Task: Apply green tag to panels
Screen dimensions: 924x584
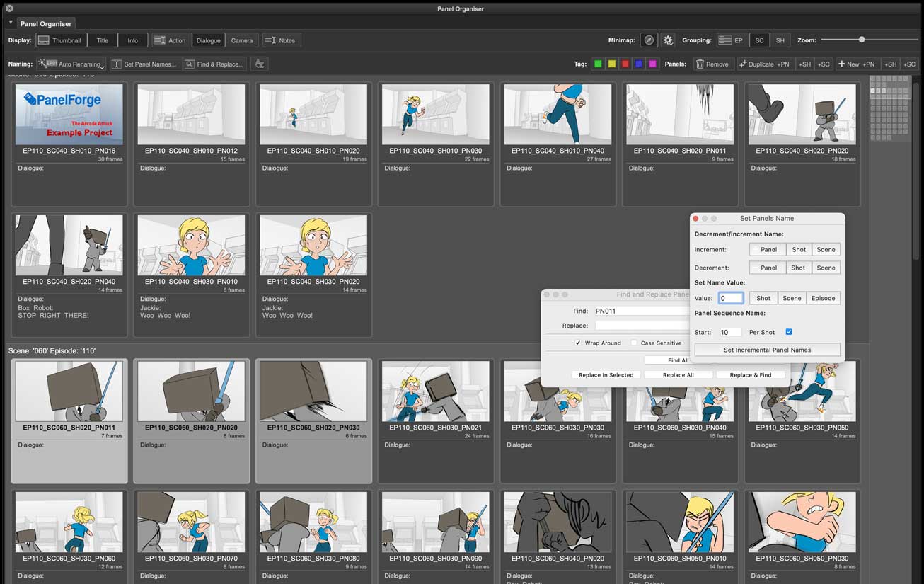Action: (x=598, y=64)
